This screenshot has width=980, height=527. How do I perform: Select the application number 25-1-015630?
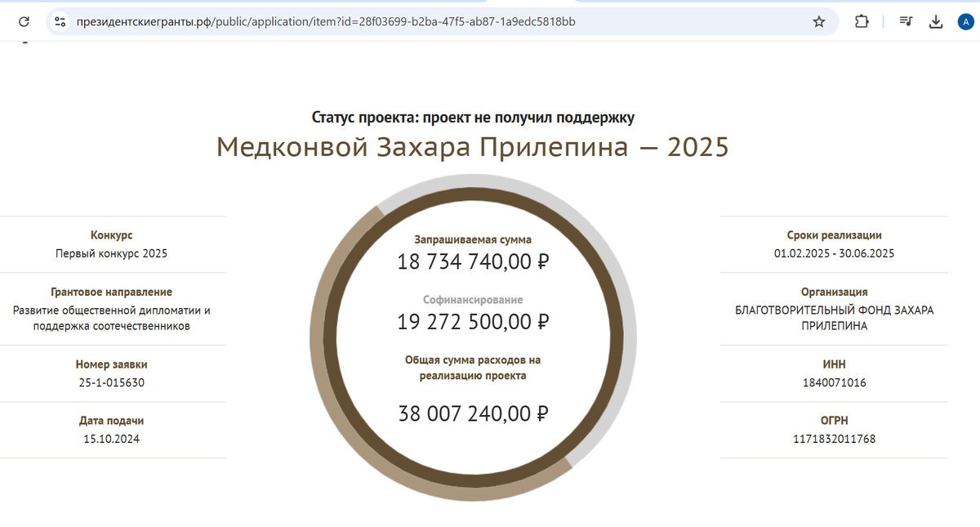111,382
